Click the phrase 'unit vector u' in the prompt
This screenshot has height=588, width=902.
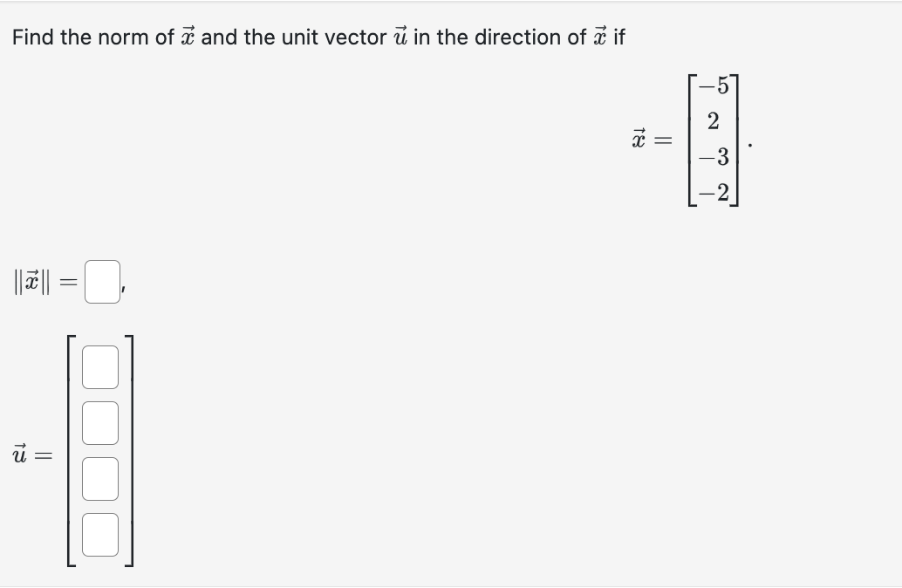(362, 37)
